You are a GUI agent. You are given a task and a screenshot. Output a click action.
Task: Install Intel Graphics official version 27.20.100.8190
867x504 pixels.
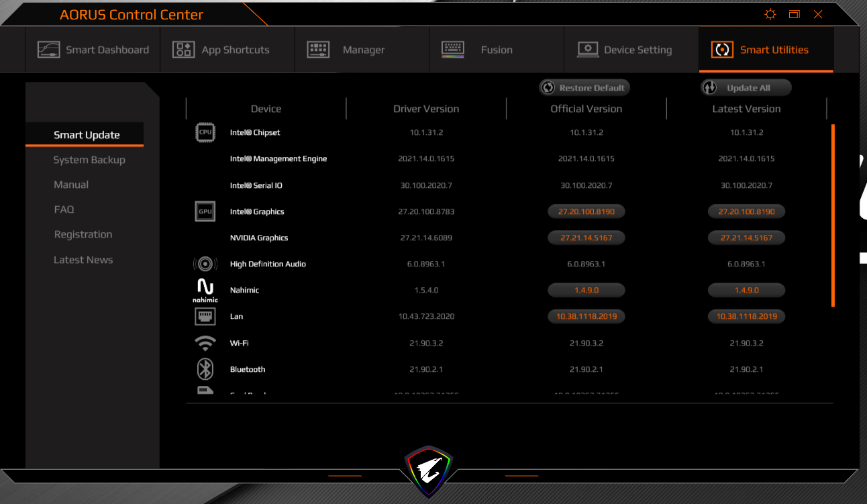coord(586,211)
